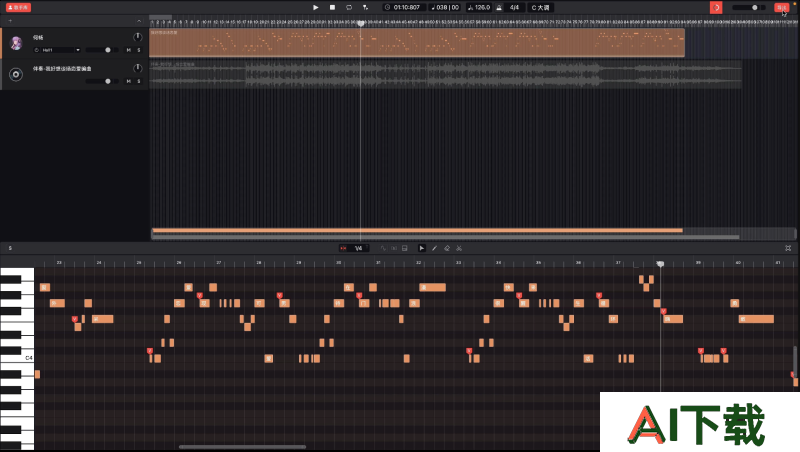The image size is (800, 452).
Task: Click the 01:10:807 time position display
Action: 403,8
